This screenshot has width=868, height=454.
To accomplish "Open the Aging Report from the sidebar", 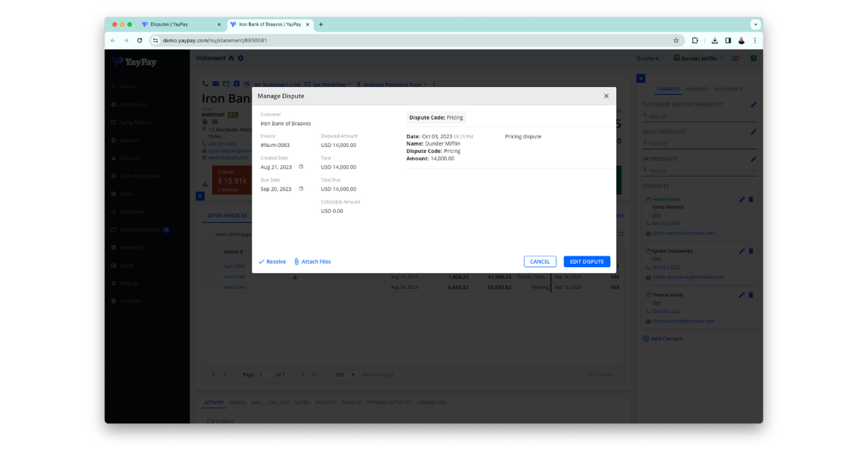I will coord(135,122).
